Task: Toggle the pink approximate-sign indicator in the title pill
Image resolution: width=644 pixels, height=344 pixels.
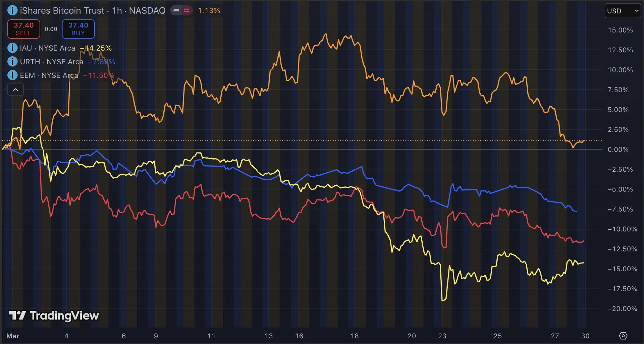Action: pos(187,10)
